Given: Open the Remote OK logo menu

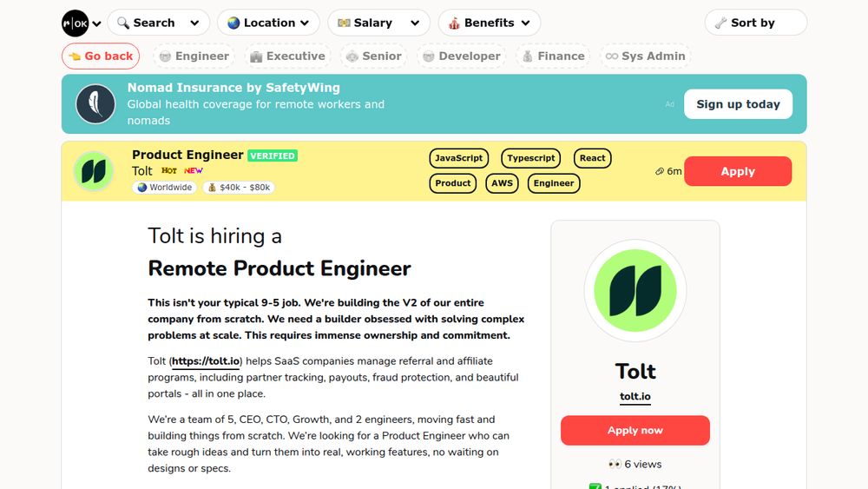Looking at the screenshot, I should click(x=76, y=23).
